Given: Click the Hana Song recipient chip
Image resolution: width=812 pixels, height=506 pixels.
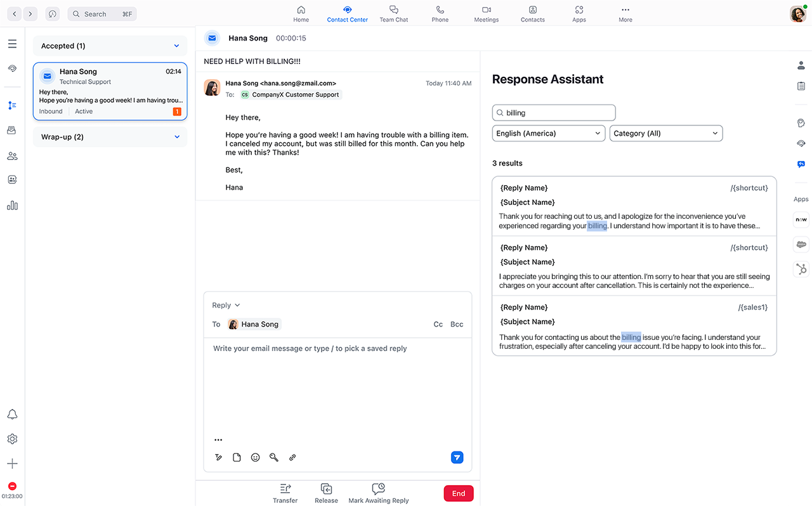Looking at the screenshot, I should click(x=254, y=324).
